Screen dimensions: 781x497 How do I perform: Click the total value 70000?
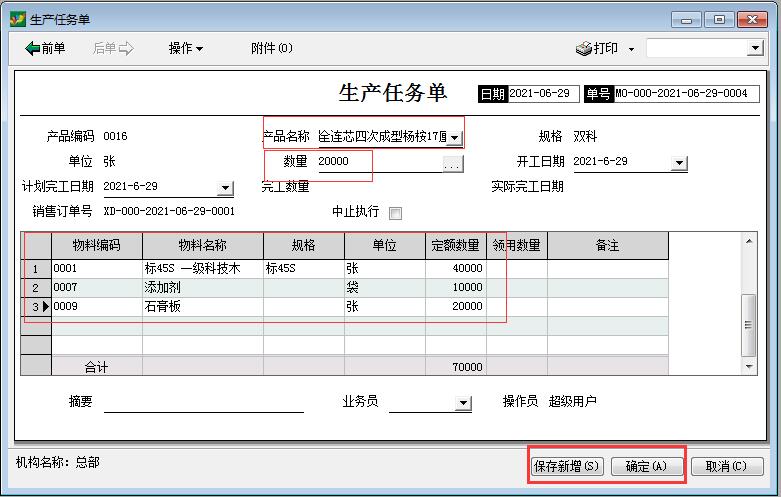pos(467,368)
